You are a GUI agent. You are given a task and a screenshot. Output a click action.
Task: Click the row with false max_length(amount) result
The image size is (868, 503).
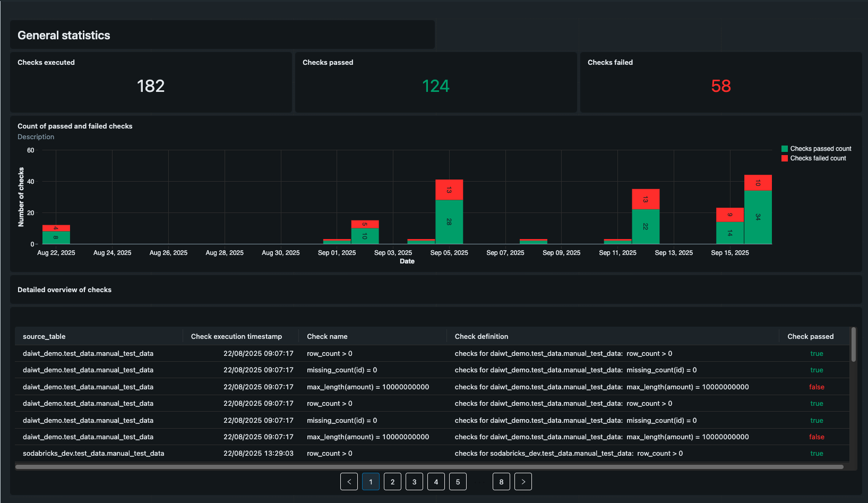click(372, 387)
